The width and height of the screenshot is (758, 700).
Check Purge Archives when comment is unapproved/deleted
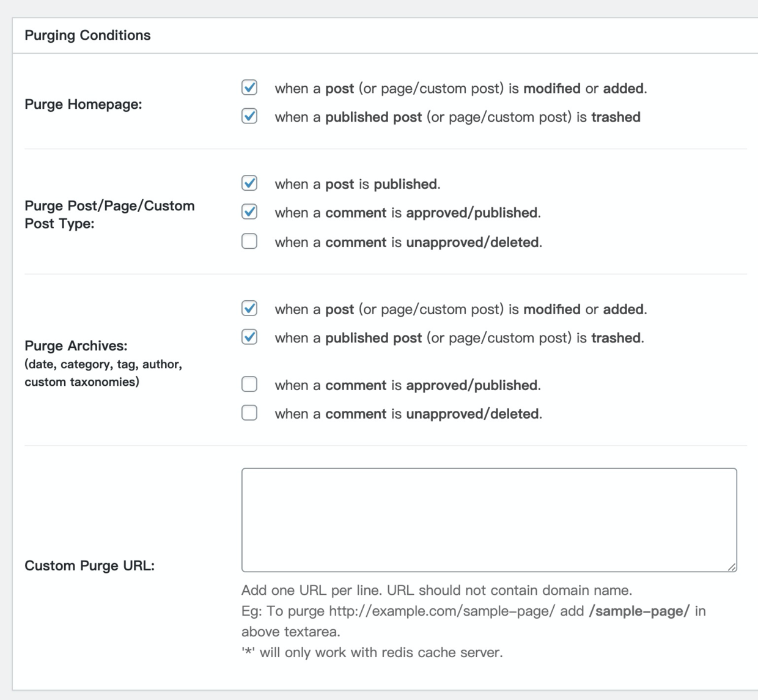tap(249, 413)
